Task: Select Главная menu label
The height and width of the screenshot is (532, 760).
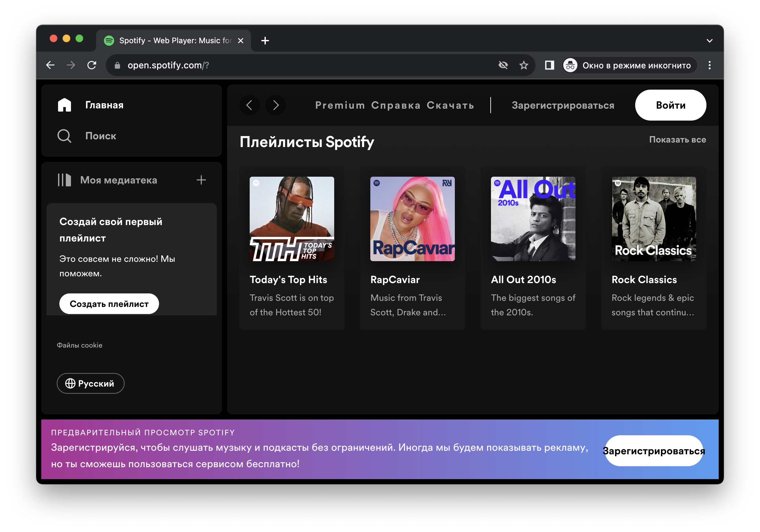Action: click(104, 105)
